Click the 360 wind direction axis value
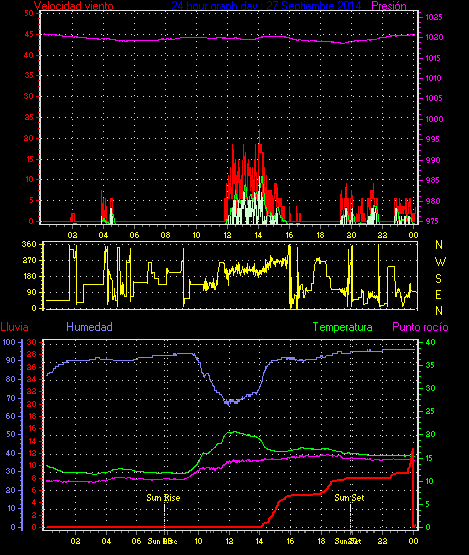The height and width of the screenshot is (555, 469). click(x=29, y=244)
